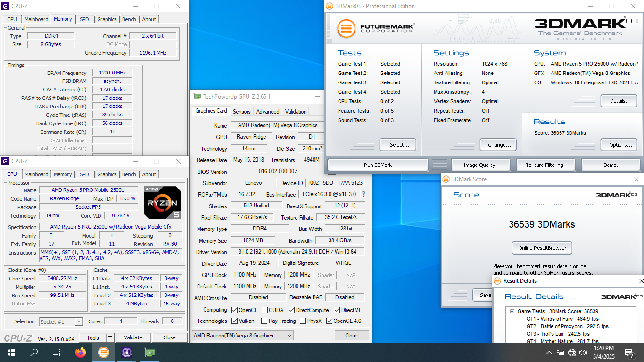Image resolution: width=644 pixels, height=362 pixels.
Task: Click the Ryzen 5 logo in CPU-Z
Action: coord(163,202)
